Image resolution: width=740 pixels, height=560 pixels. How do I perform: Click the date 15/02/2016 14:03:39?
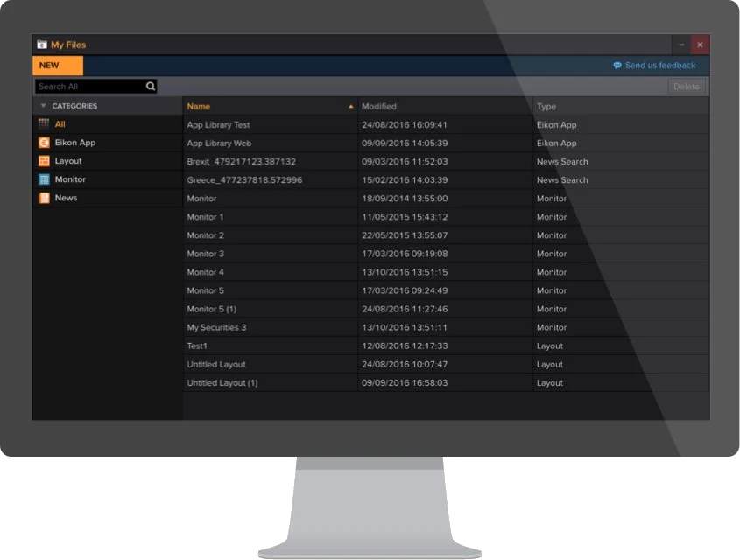(x=405, y=180)
